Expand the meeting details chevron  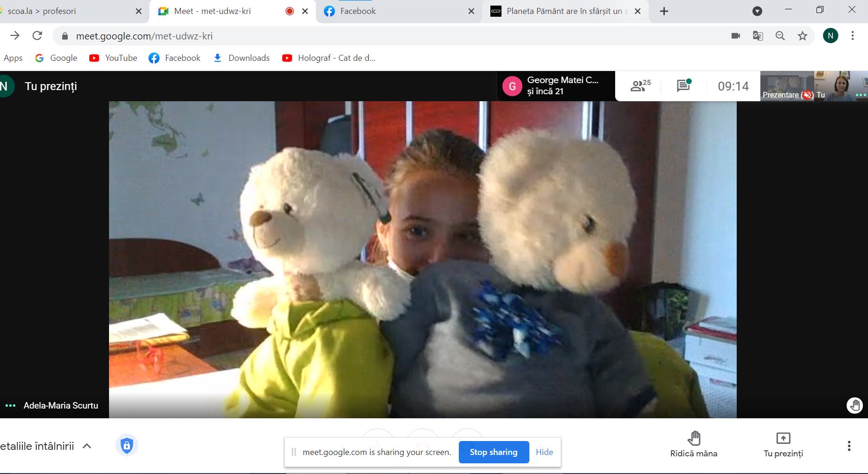click(87, 446)
